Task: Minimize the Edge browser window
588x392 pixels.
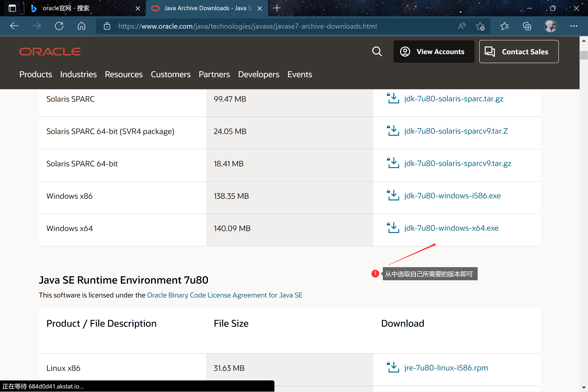Action: (x=530, y=8)
